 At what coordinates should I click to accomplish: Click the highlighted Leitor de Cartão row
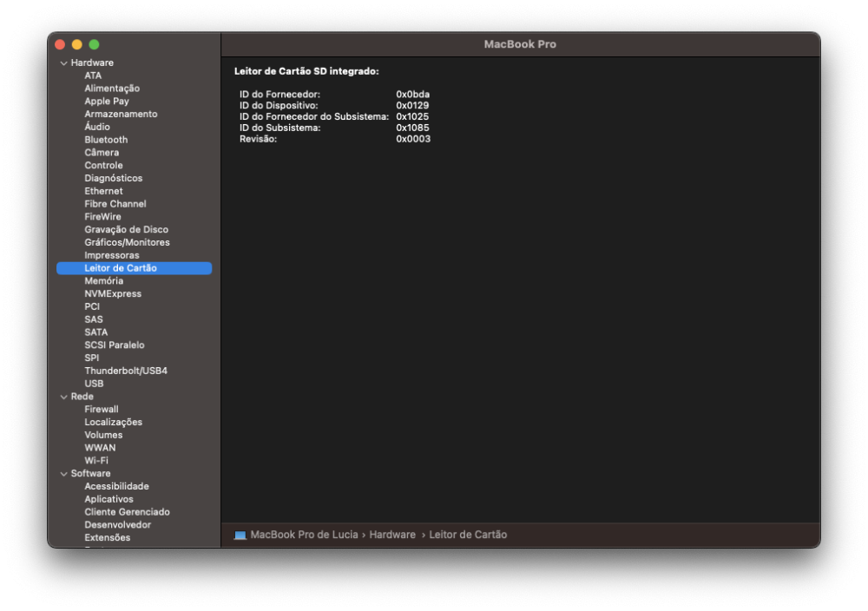pyautogui.click(x=134, y=268)
